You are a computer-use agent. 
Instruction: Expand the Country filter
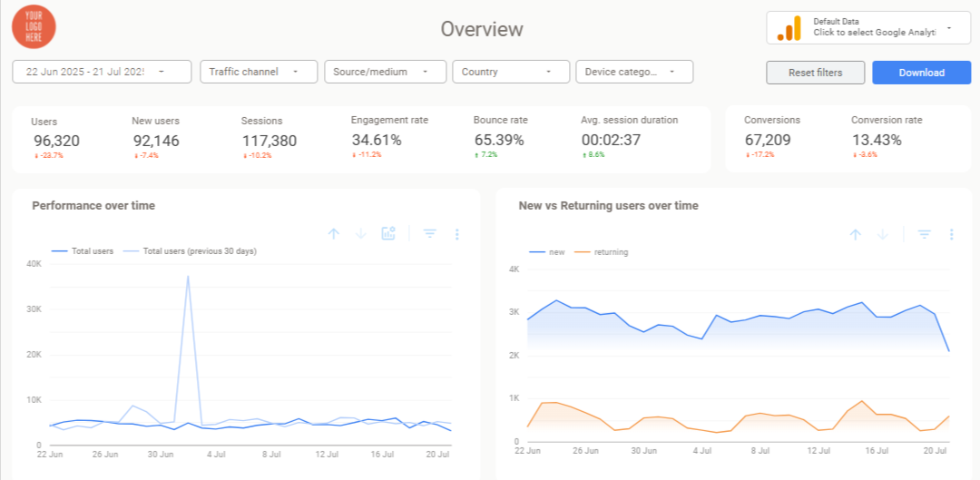[511, 72]
